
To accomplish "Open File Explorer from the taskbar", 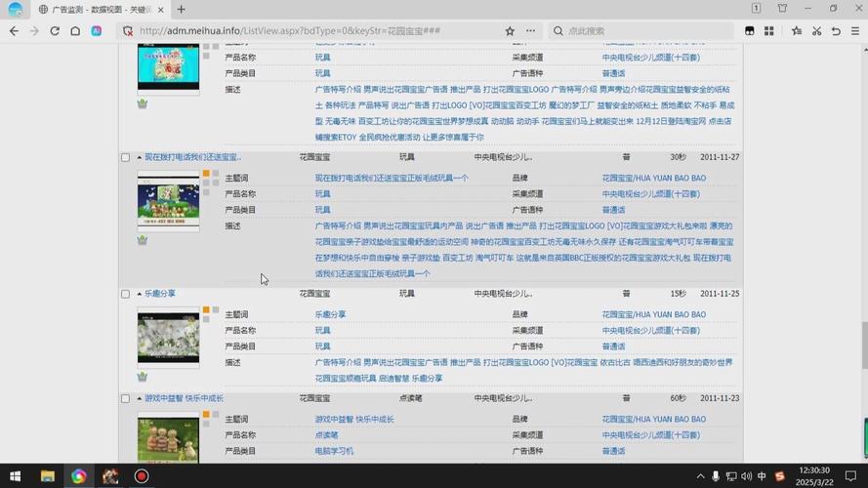I will [48, 476].
